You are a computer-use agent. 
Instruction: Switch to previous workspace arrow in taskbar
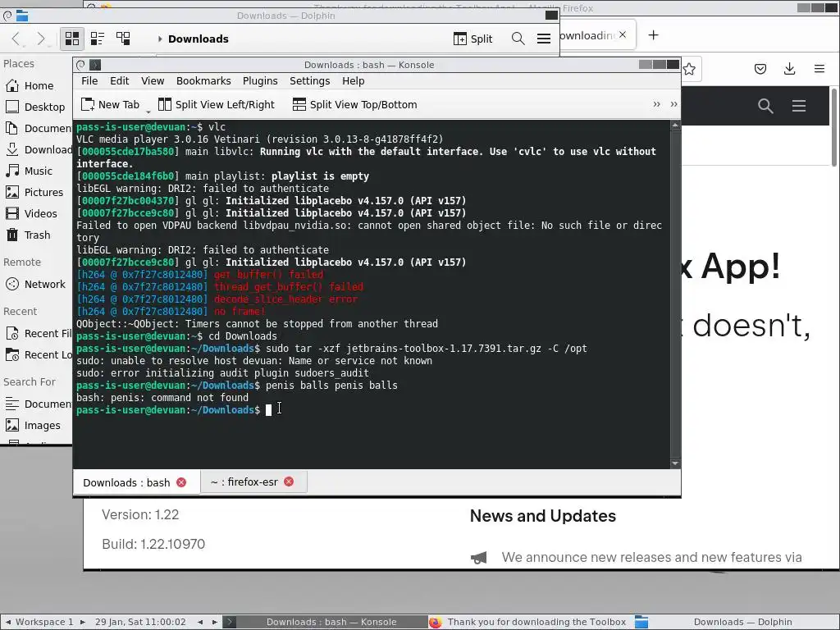coord(8,622)
